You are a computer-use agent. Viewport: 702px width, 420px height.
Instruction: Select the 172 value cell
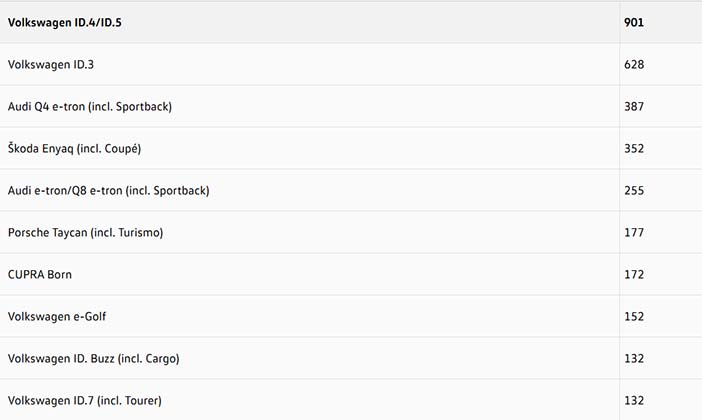(633, 274)
